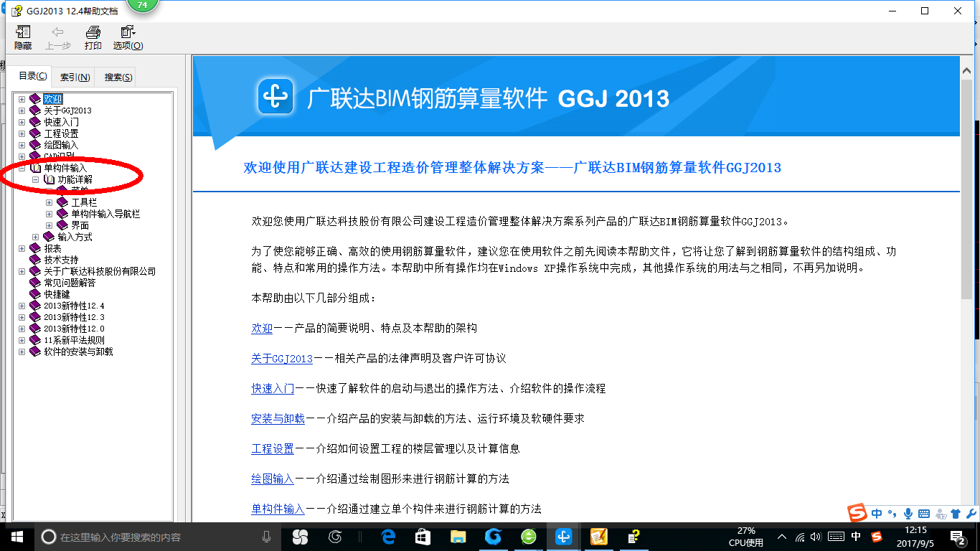
Task: Follow the 安装与卸载 hyperlink
Action: 278,418
